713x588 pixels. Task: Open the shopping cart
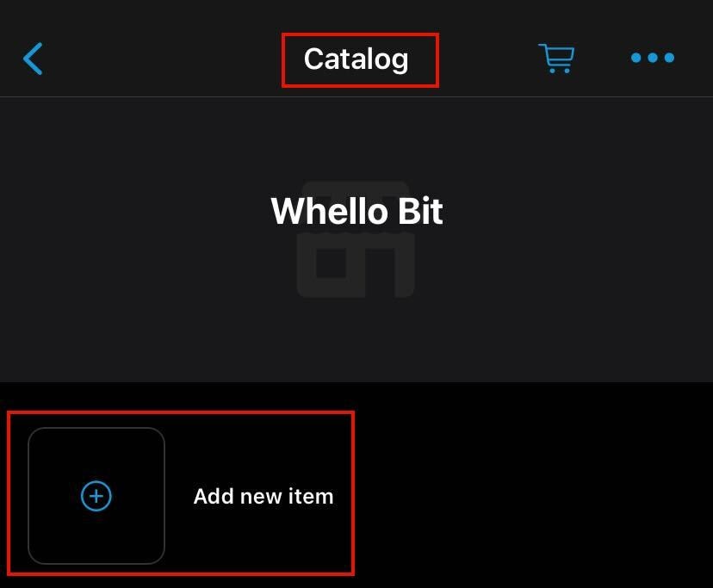coord(556,59)
